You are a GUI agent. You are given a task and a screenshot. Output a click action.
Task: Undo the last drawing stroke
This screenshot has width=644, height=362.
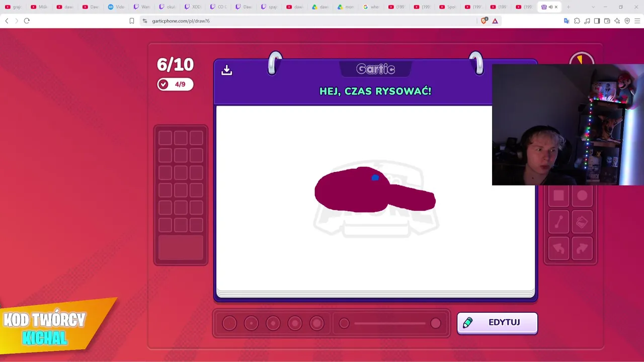(558, 248)
